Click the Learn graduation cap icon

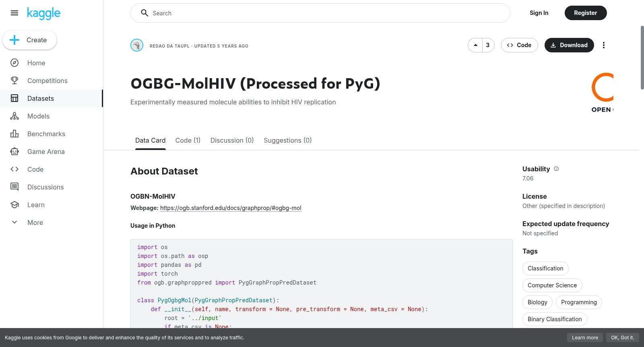[x=14, y=205]
